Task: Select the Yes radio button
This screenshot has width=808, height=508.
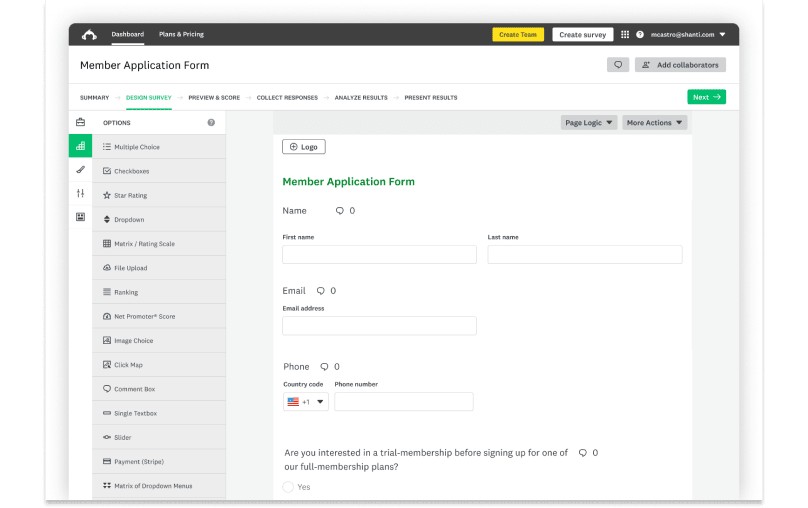Action: 288,487
